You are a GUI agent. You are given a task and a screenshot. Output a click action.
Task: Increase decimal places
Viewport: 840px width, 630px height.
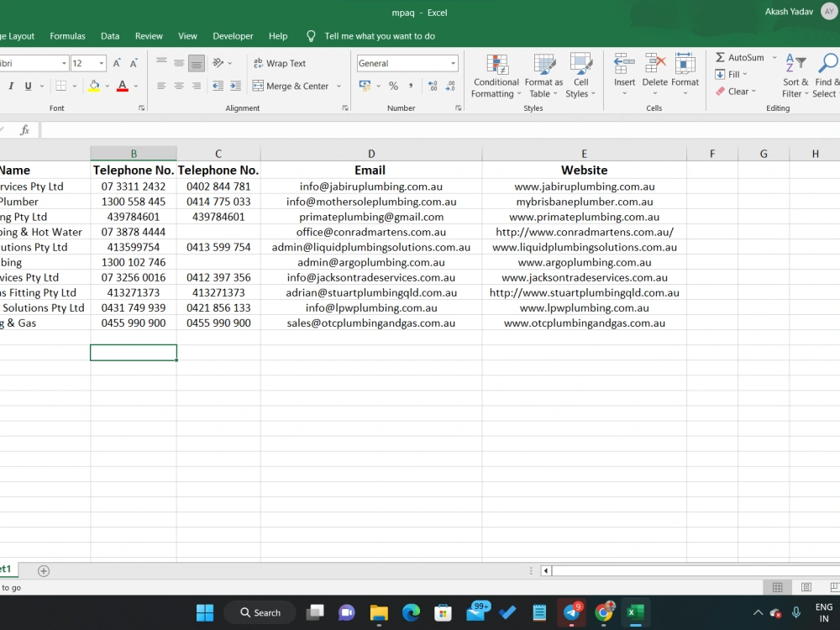point(433,86)
